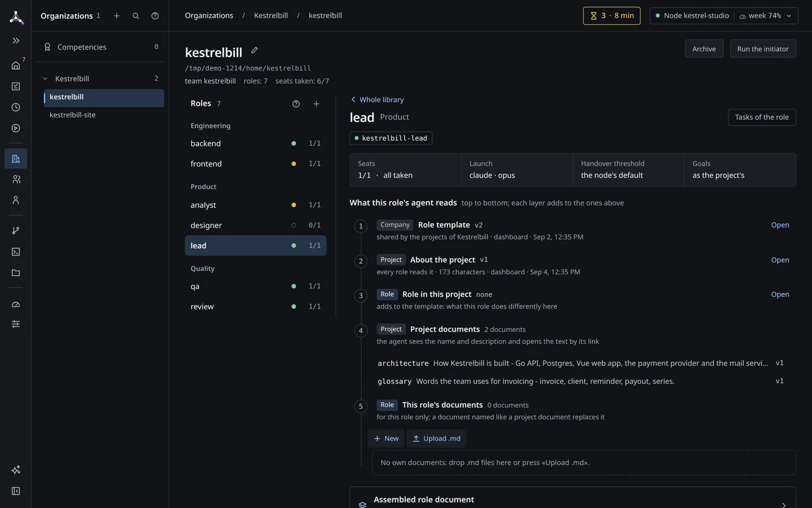
Task: Select the backend role
Action: coord(255,143)
